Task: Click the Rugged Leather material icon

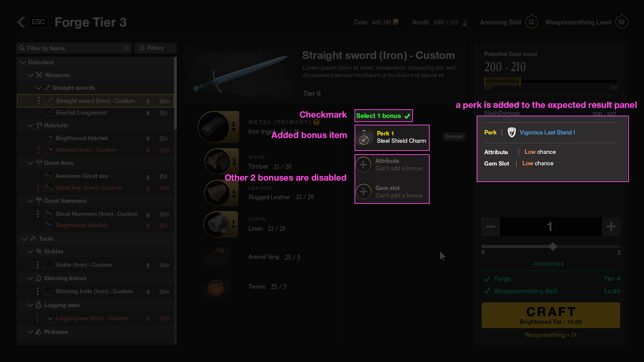Action: 217,192
